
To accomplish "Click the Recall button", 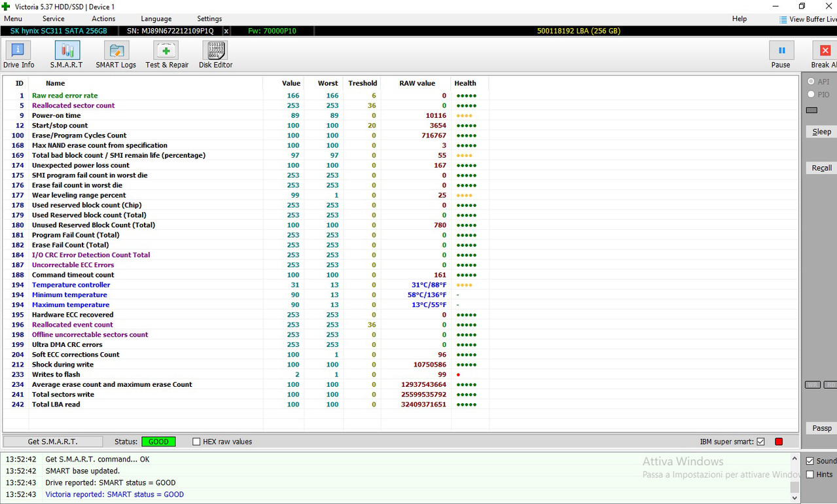I will click(821, 168).
